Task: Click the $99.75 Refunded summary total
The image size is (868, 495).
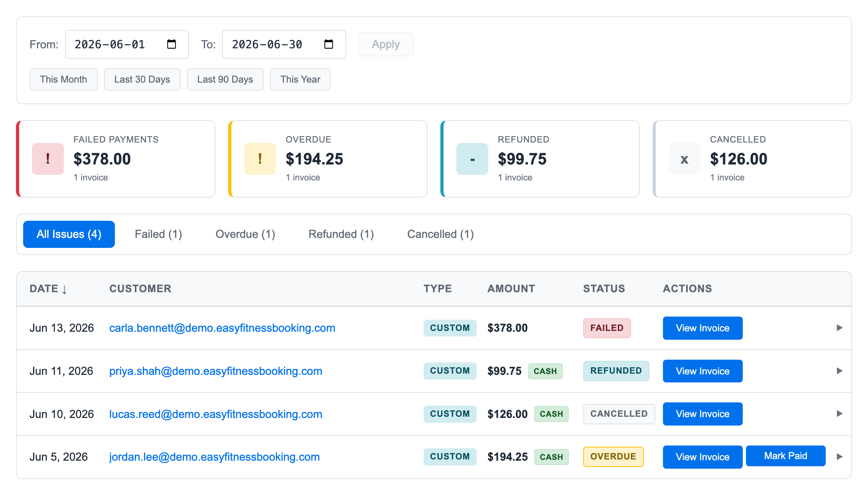Action: click(x=522, y=159)
